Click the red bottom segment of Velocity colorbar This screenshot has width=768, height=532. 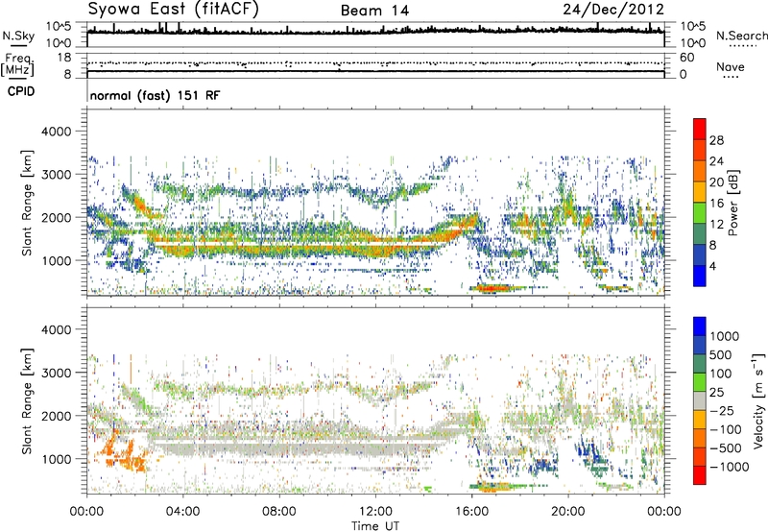point(700,475)
